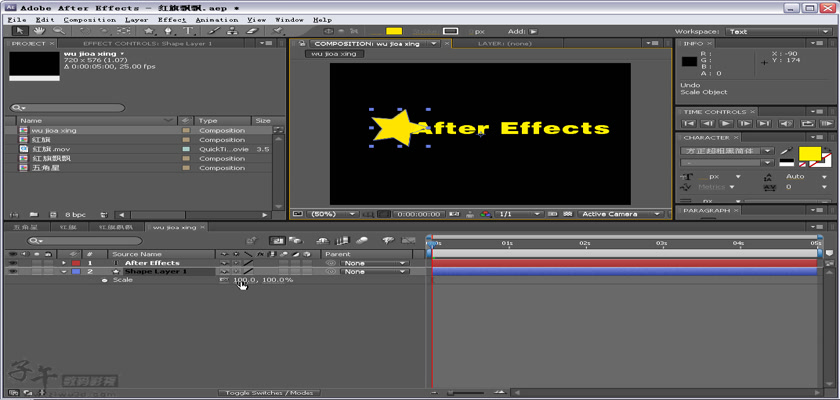
Task: Click the current time 0:00:00:00 display
Action: tap(417, 214)
